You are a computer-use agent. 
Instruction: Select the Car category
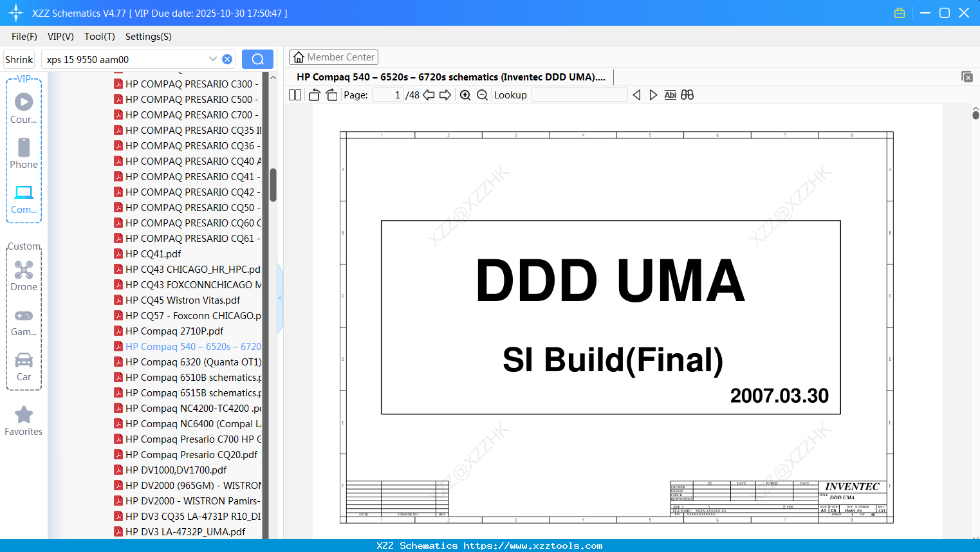[x=24, y=367]
